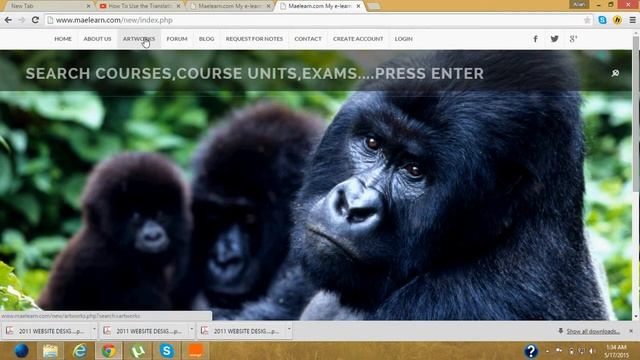Image resolution: width=640 pixels, height=360 pixels.
Task: Click the orange Honey extension icon
Action: tap(617, 20)
